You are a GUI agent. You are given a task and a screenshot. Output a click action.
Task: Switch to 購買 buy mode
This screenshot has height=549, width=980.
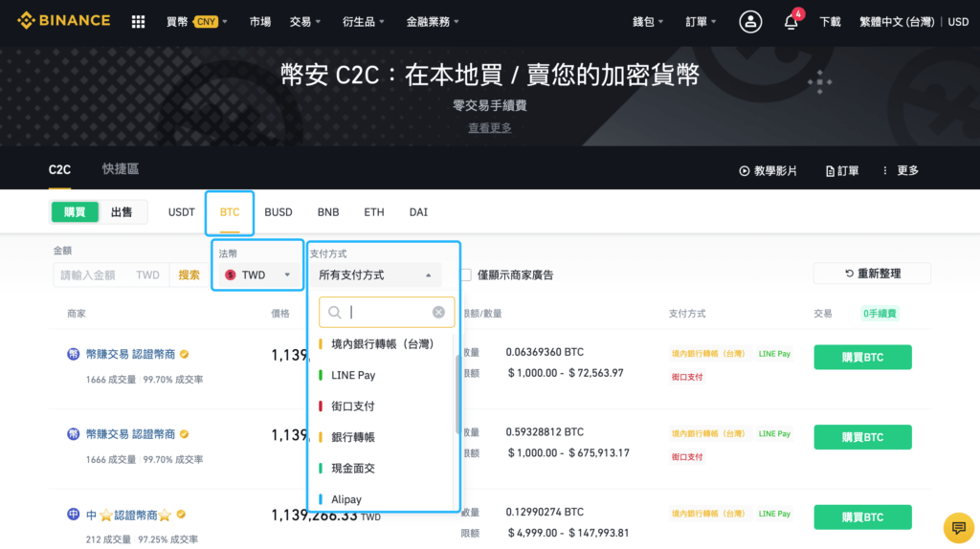75,211
